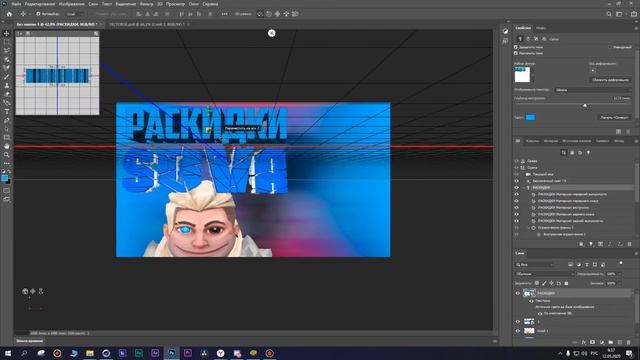
Task: Hide the Scene item in 3D panel
Action: (x=516, y=167)
